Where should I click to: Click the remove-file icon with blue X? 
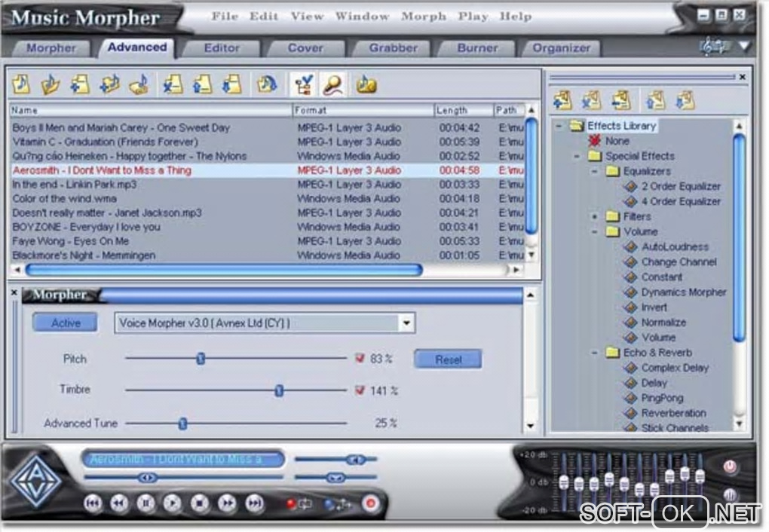tap(173, 84)
